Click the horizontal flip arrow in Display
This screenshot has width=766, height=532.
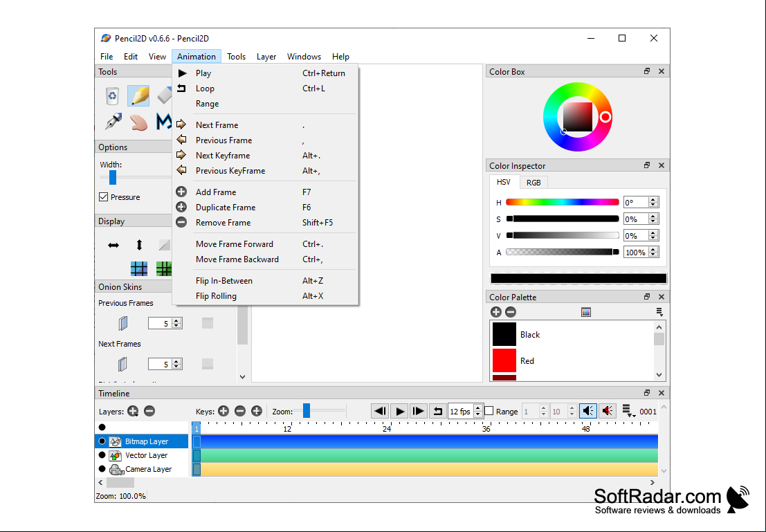coord(113,245)
